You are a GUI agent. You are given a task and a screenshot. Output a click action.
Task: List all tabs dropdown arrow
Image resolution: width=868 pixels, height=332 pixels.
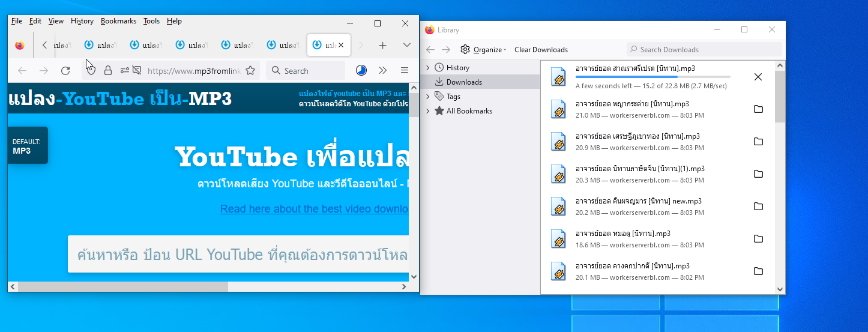[x=406, y=45]
